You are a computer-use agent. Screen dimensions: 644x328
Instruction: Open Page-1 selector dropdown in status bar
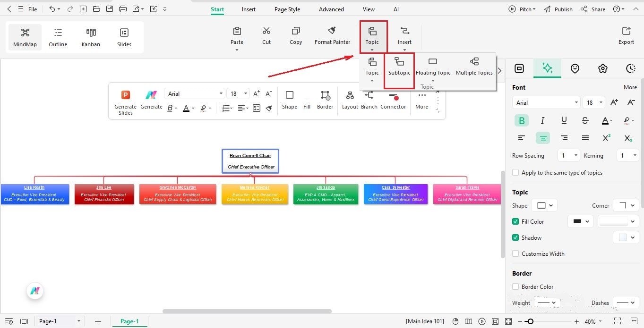point(59,321)
